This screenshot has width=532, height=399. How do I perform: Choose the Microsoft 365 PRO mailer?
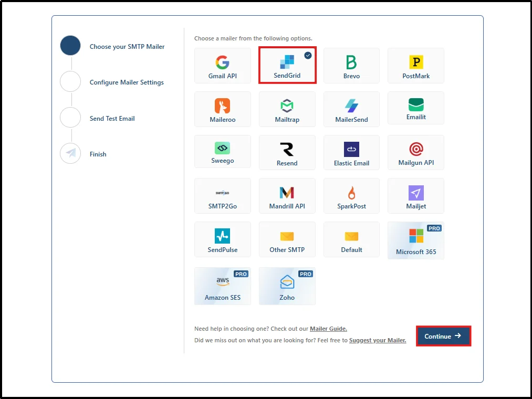click(416, 240)
